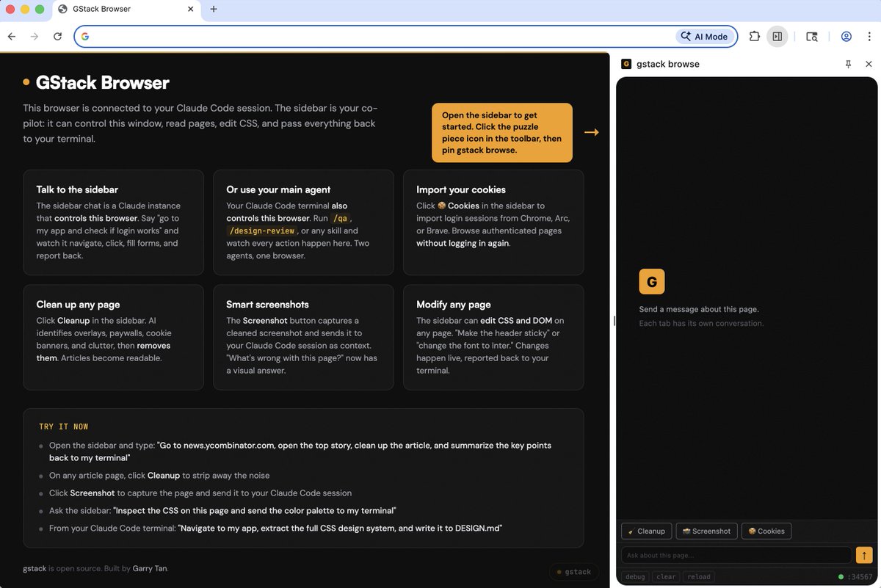
Task: Click the gstack badge at page bottom
Action: 574,572
